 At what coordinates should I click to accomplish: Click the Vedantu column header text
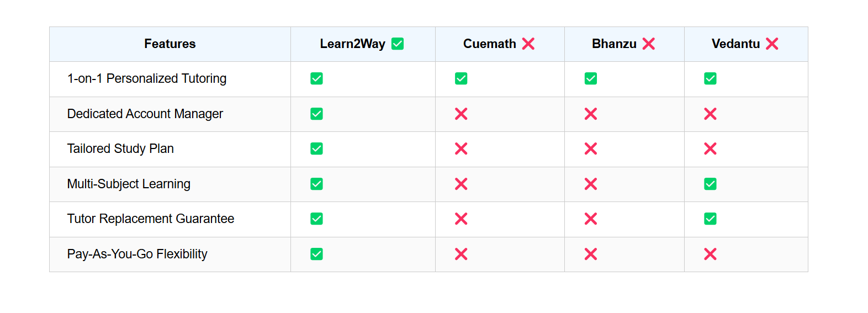point(735,44)
